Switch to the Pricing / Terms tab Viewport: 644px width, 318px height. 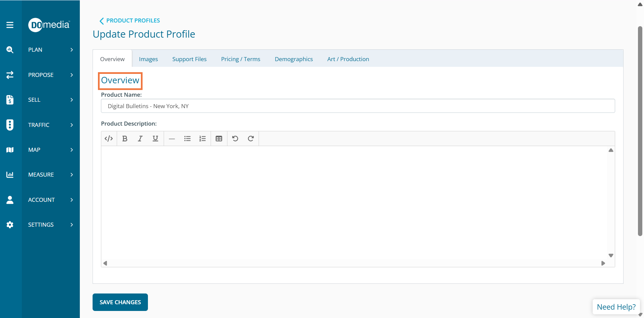pos(240,59)
